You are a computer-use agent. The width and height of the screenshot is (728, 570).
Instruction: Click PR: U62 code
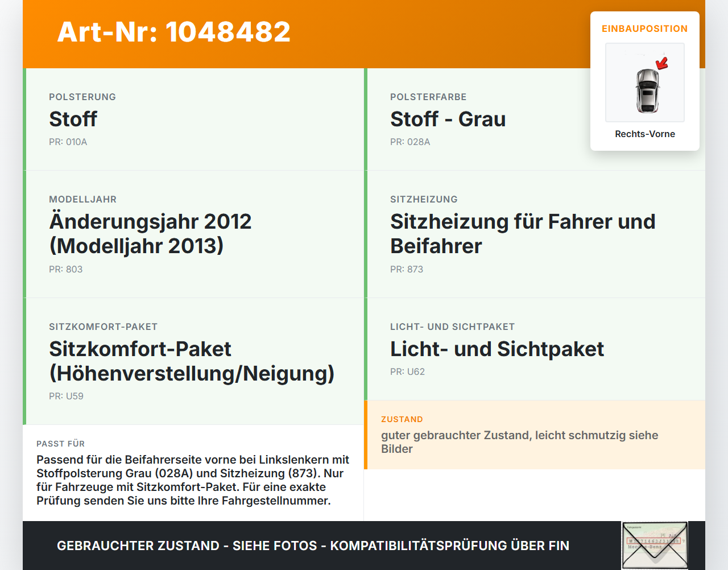[x=407, y=371]
